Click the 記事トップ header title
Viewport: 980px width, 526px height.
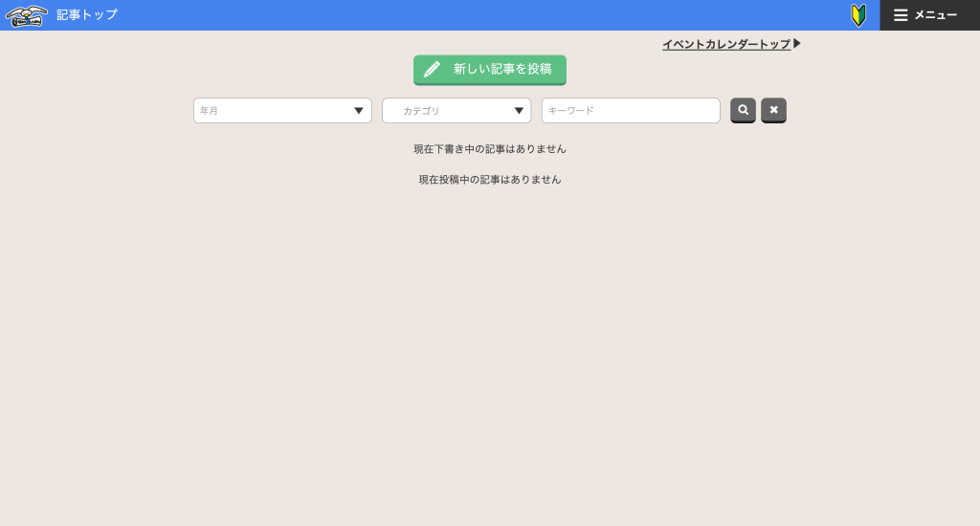pos(87,14)
